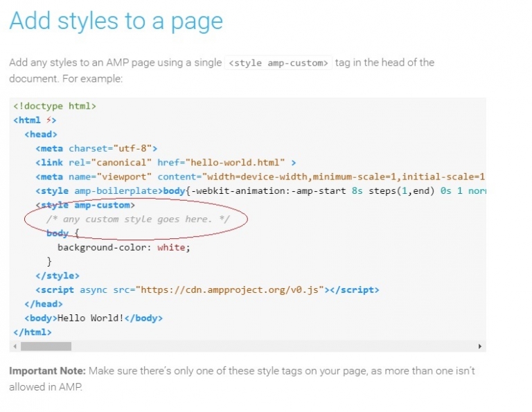Click the "background-color: white;" declaration
Viewport: 532px width, 412px height.
click(x=123, y=247)
